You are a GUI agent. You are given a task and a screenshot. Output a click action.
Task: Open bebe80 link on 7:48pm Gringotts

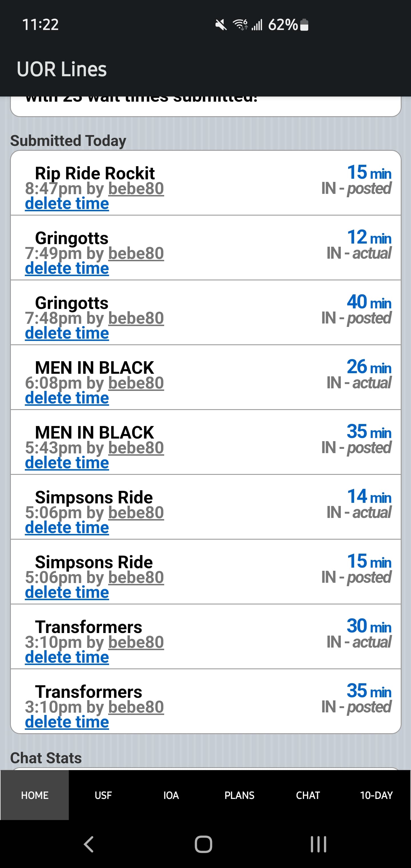pyautogui.click(x=136, y=318)
